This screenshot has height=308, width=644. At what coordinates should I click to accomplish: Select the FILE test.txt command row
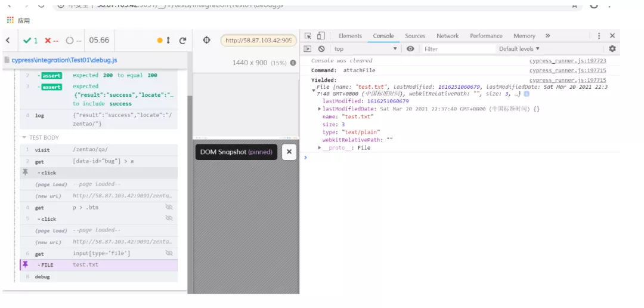point(98,265)
